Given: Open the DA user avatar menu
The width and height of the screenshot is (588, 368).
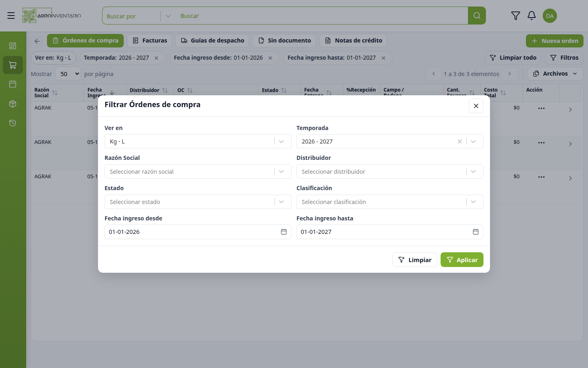Looking at the screenshot, I should point(550,16).
